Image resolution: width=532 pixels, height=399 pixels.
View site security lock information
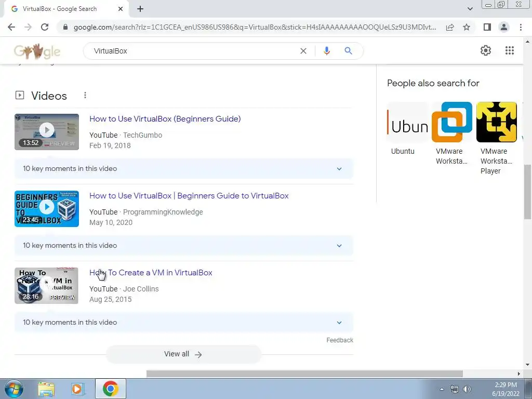(x=65, y=27)
